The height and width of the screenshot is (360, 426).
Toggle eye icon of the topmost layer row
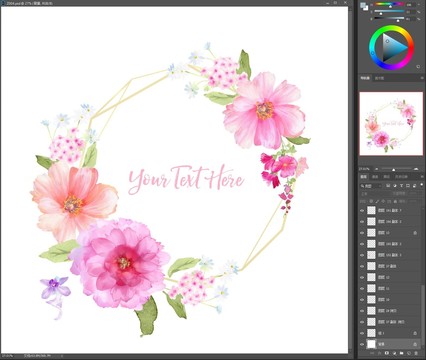click(x=362, y=210)
